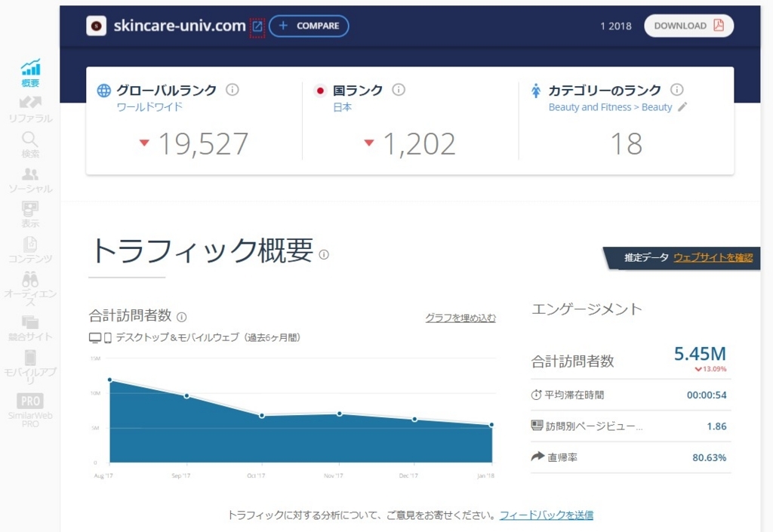
Task: Click the globe icon beside グローバルランク
Action: (103, 91)
